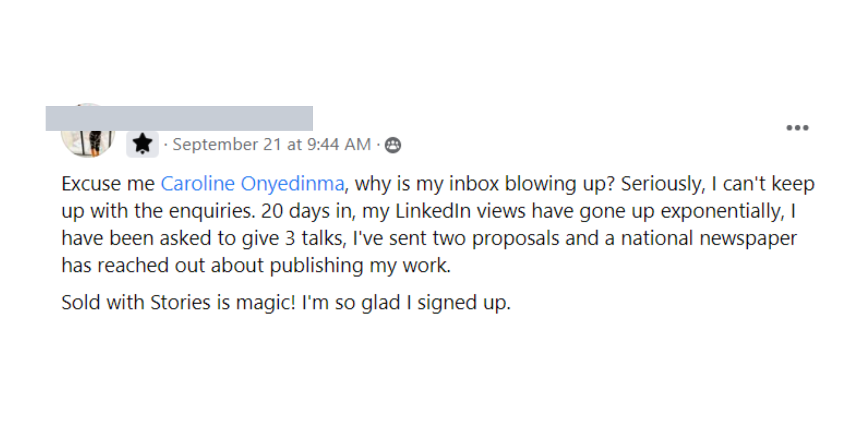This screenshot has width=868, height=423.
Task: Visit the tagged Caroline Onyedinma profile
Action: point(252,184)
